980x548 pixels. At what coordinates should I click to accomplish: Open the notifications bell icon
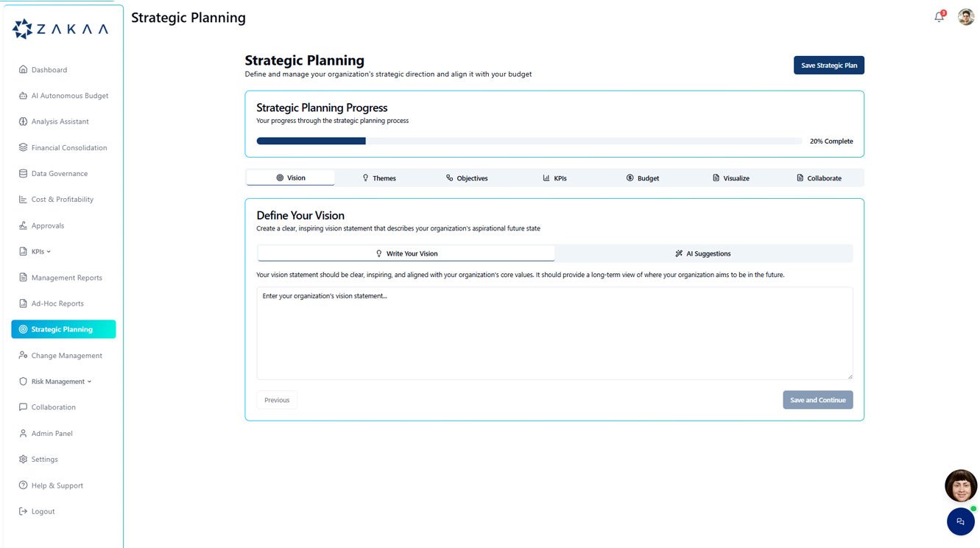pos(940,17)
